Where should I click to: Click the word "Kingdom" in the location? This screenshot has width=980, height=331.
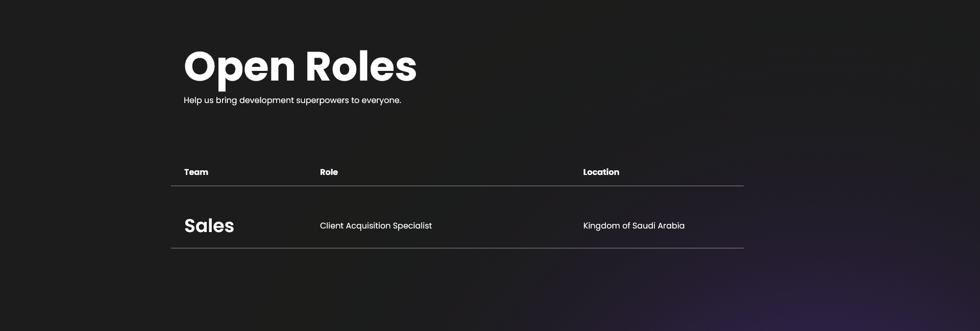601,226
